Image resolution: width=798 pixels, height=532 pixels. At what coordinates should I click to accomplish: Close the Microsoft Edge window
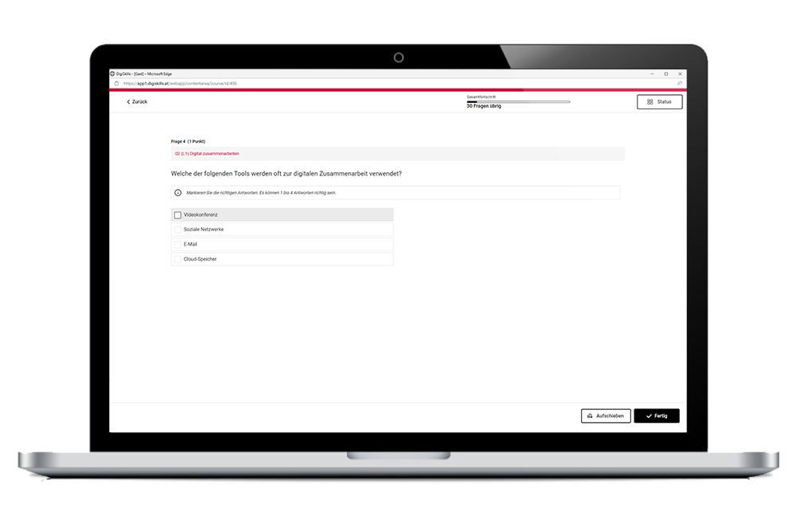pos(680,74)
